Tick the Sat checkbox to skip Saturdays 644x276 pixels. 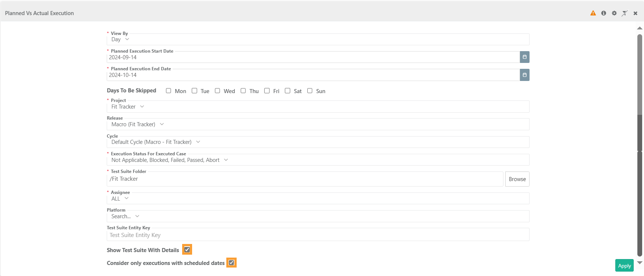[287, 91]
